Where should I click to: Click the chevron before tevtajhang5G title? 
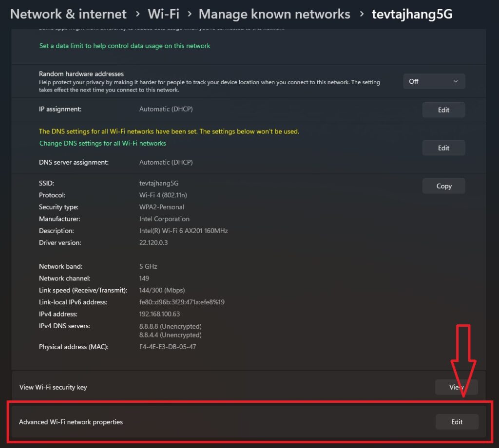pos(361,15)
